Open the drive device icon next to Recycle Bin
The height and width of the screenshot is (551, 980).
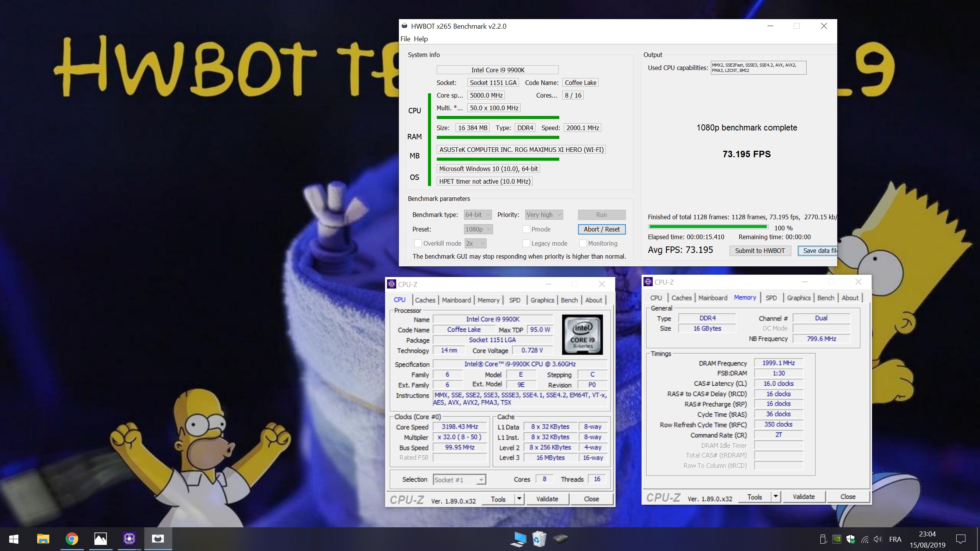click(560, 539)
